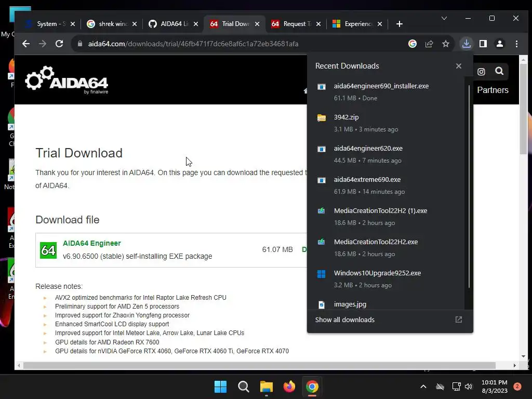The width and height of the screenshot is (532, 399).
Task: Open Show all downloads external icon
Action: click(459, 320)
